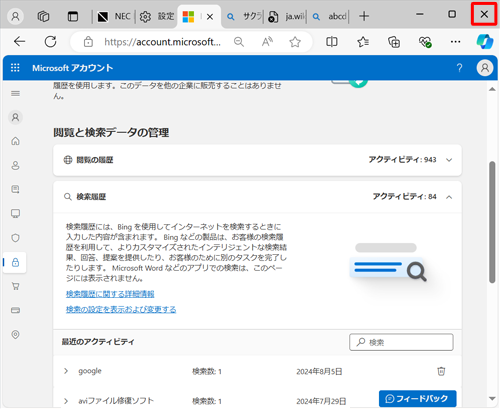
Task: Open the help question mark
Action: coord(459,68)
